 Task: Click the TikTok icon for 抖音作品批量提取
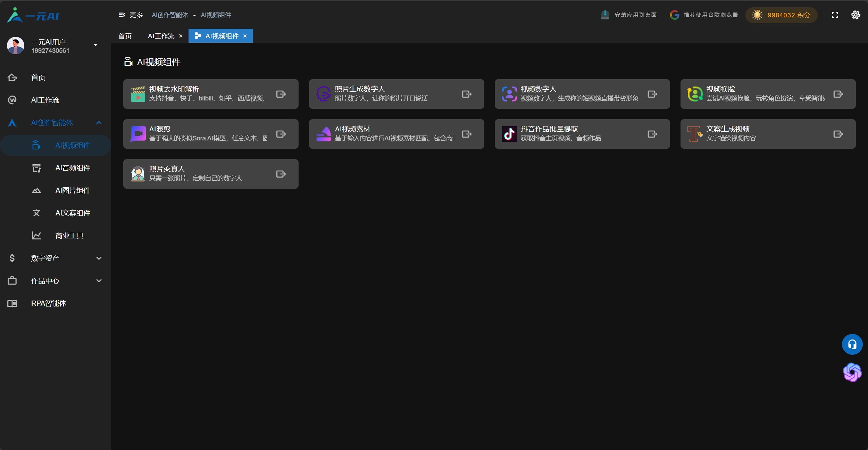tap(509, 134)
